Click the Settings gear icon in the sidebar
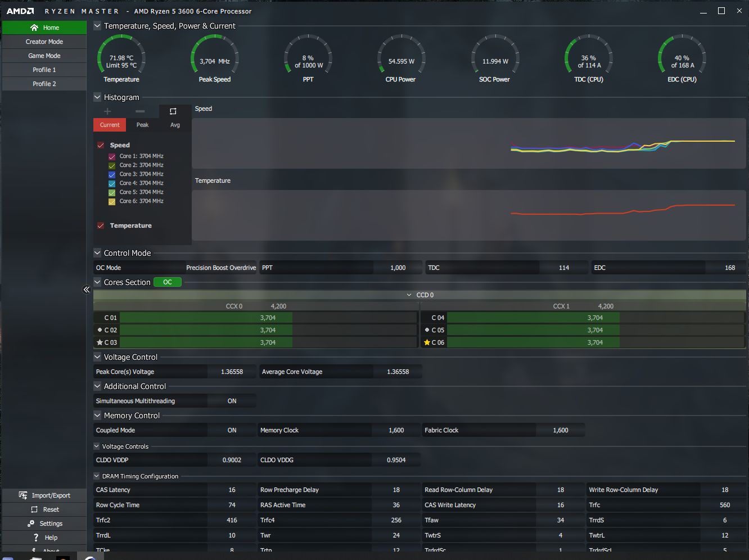This screenshot has width=749, height=560. point(31,523)
